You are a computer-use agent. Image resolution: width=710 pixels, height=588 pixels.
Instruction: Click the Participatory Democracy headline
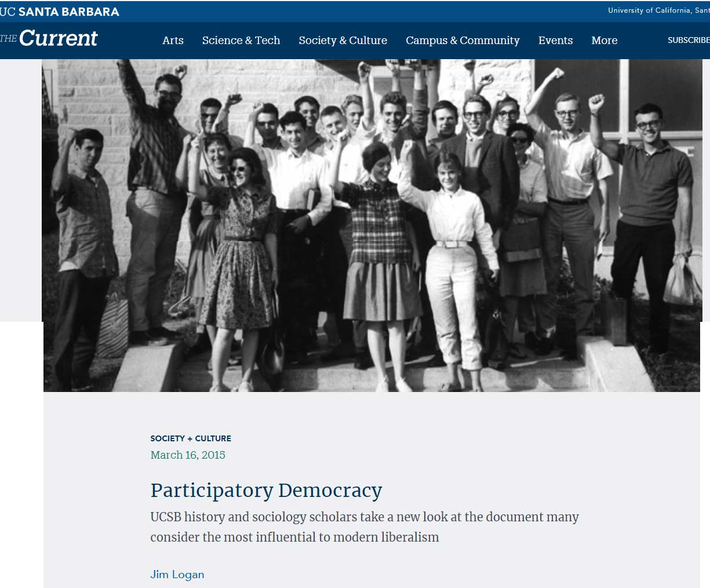point(266,490)
